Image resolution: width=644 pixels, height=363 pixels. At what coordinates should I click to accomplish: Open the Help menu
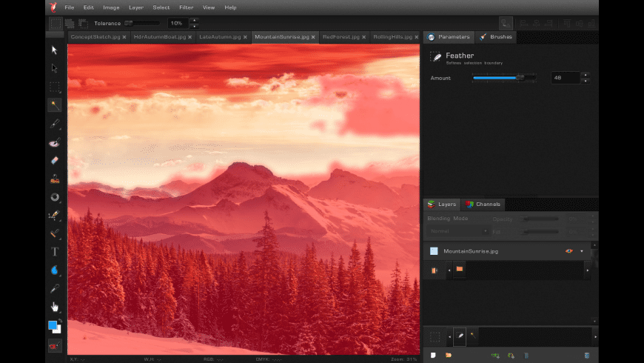tap(230, 7)
